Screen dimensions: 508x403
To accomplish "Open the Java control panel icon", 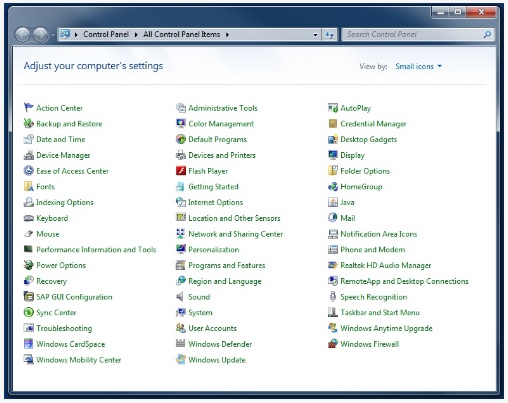I will point(333,202).
